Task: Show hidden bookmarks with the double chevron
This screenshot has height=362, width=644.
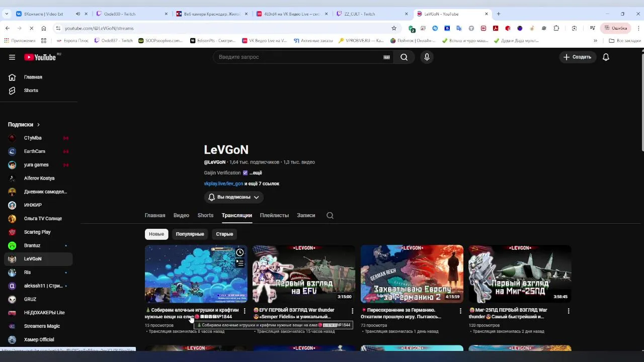Action: (595, 41)
